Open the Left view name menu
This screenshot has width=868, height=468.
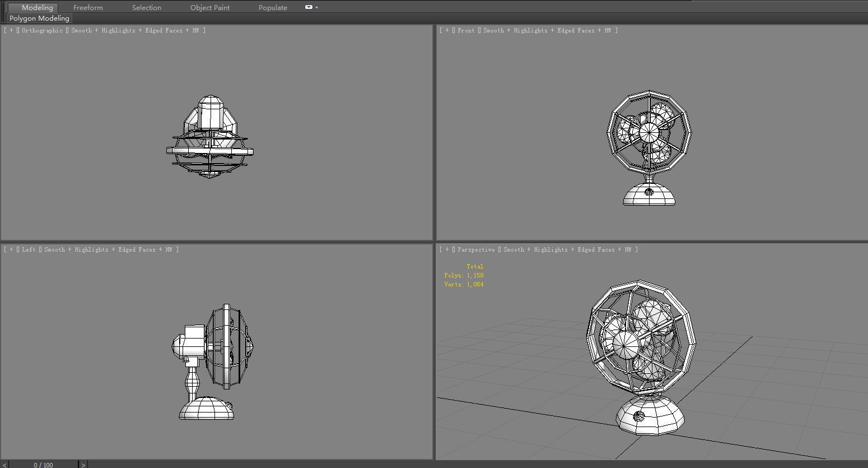(29, 249)
